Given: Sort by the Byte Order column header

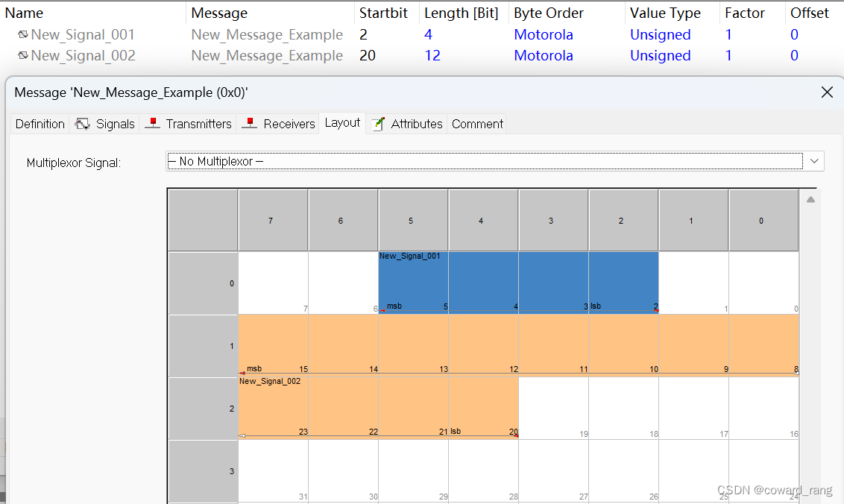Looking at the screenshot, I should point(549,13).
